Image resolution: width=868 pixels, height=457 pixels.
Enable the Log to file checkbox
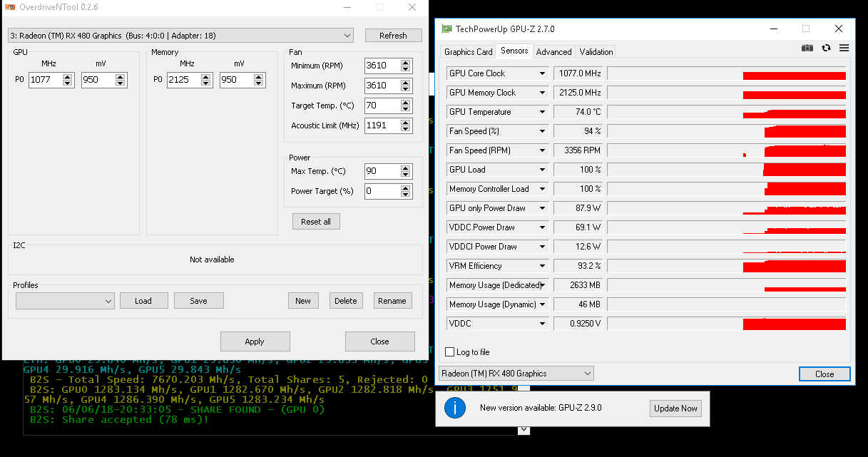click(449, 352)
